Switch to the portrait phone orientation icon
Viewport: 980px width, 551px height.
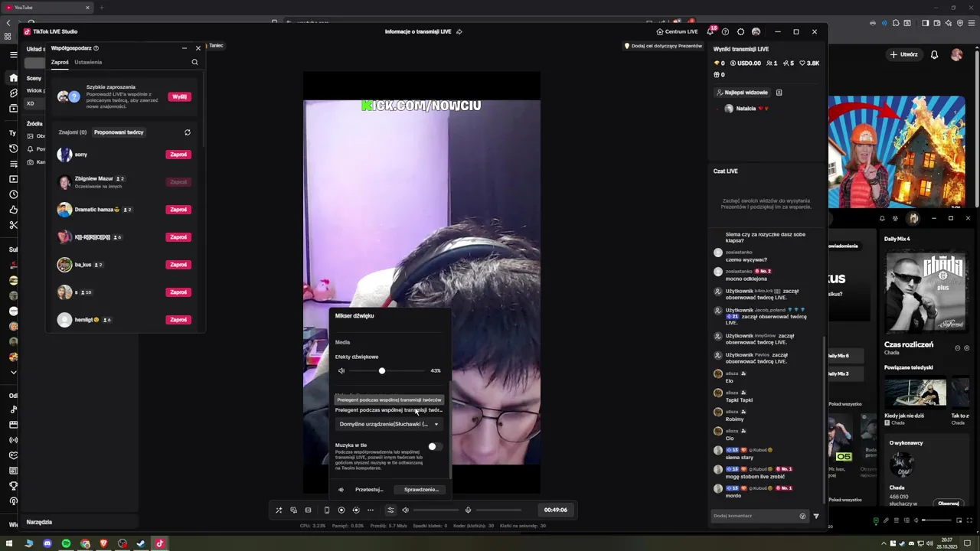[x=327, y=510]
